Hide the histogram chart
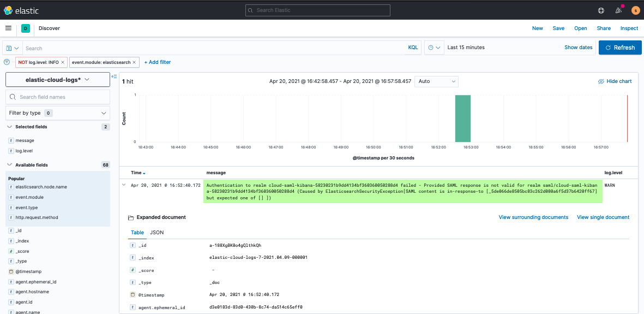Screen dimensions: 644x314 [x=615, y=81]
